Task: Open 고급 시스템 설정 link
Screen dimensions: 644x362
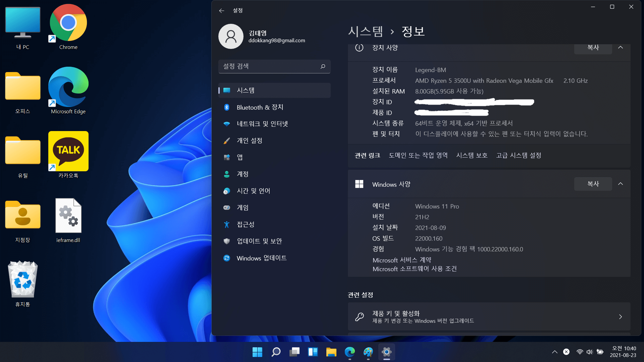Action: 519,156
